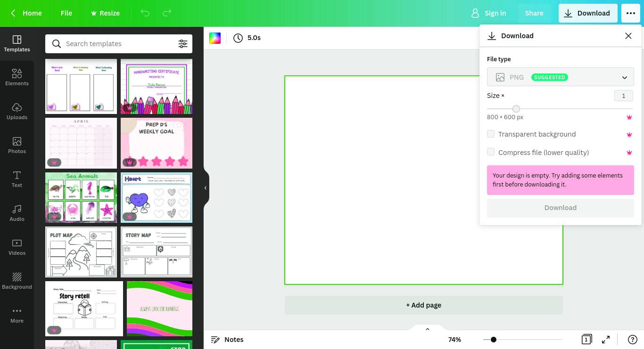Click the redo arrow icon
This screenshot has width=644, height=349.
[x=167, y=13]
